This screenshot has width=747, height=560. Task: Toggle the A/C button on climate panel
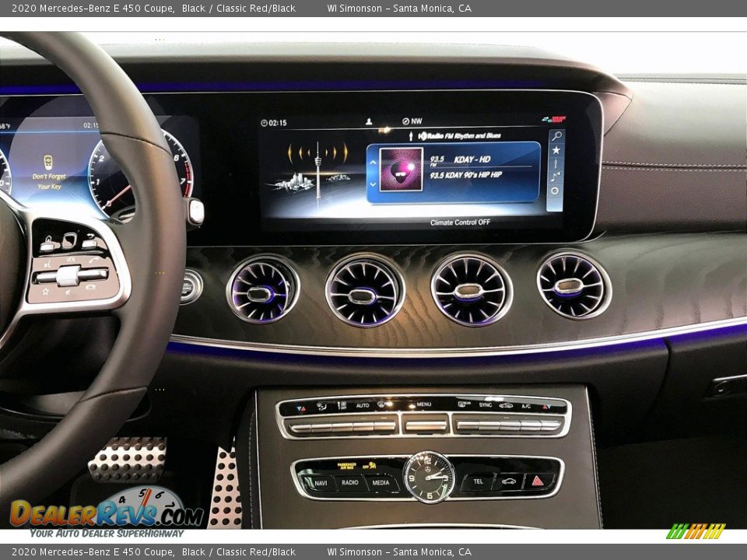point(527,406)
